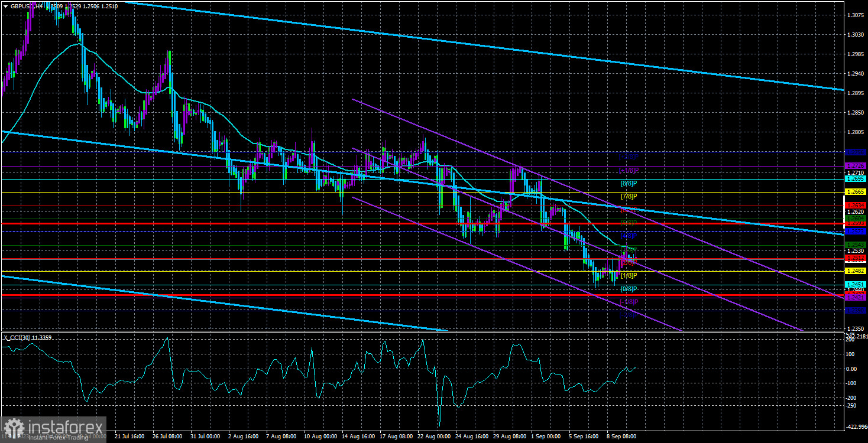Screen dimensions: 868x443
Task: Select the [-2/8]P Murray level label
Action: tap(629, 315)
